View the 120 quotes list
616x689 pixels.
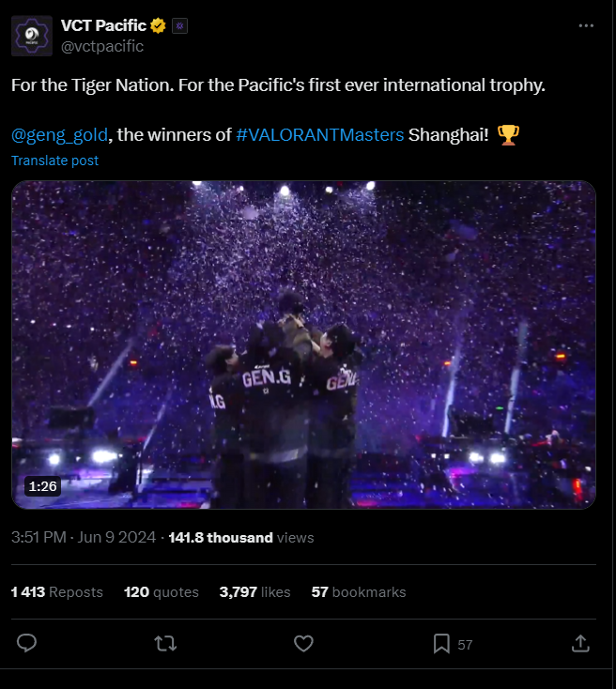click(162, 592)
